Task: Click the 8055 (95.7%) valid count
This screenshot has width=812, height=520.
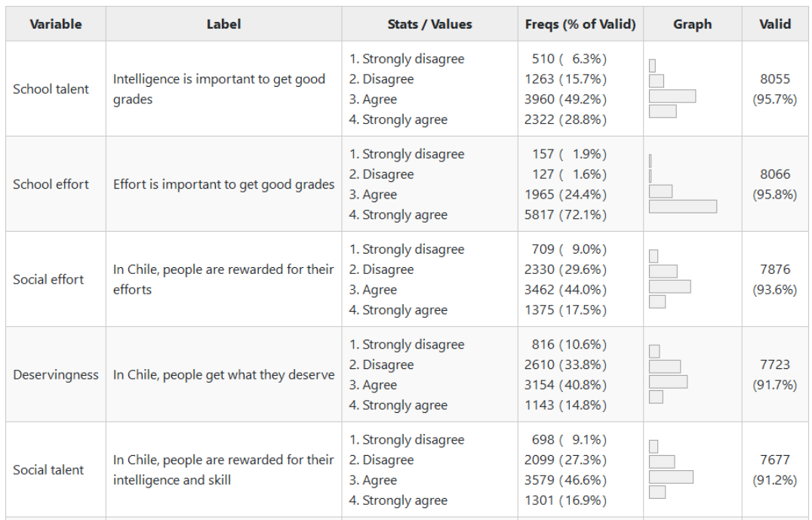Action: click(x=775, y=89)
